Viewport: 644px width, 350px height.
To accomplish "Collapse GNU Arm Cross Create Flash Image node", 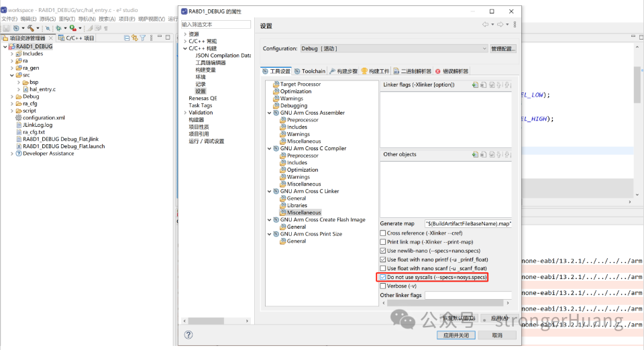I will click(x=270, y=220).
